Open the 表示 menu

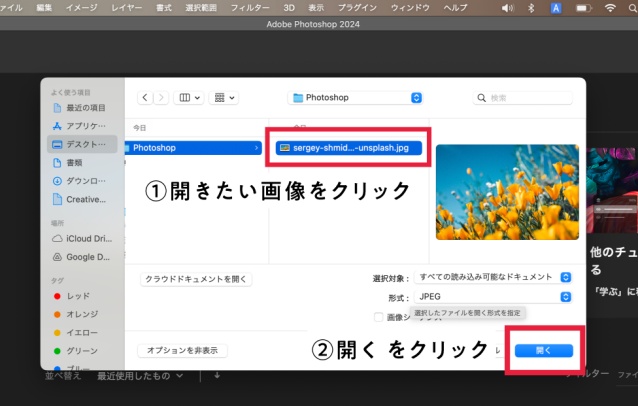tap(316, 7)
